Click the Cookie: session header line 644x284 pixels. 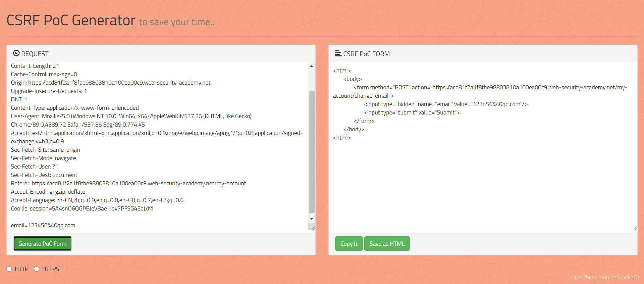point(82,208)
